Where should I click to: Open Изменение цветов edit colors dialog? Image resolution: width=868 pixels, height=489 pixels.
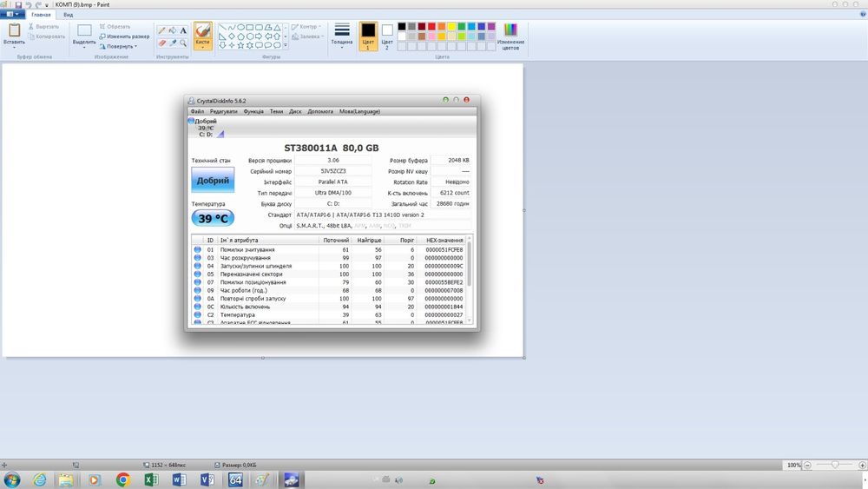click(510, 36)
